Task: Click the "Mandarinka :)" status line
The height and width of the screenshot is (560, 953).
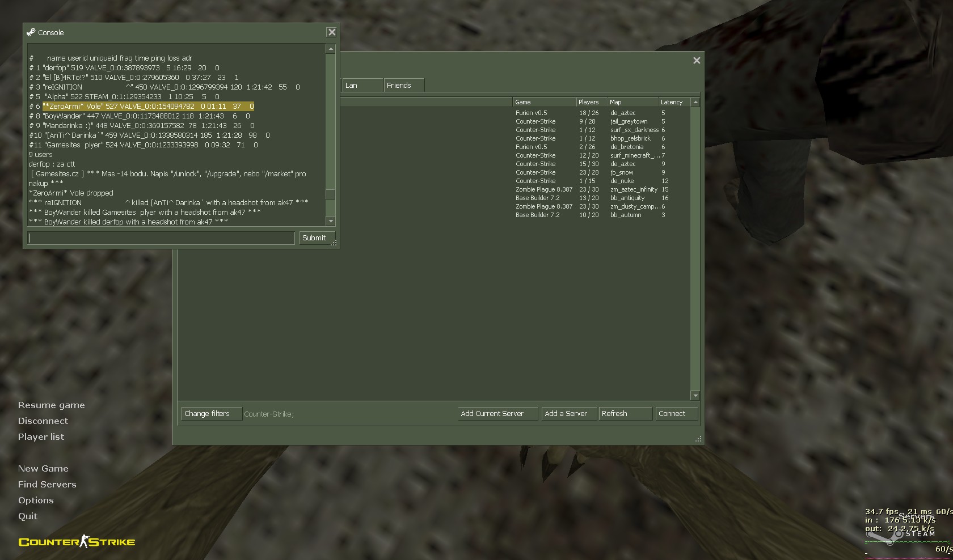Action: [x=142, y=125]
